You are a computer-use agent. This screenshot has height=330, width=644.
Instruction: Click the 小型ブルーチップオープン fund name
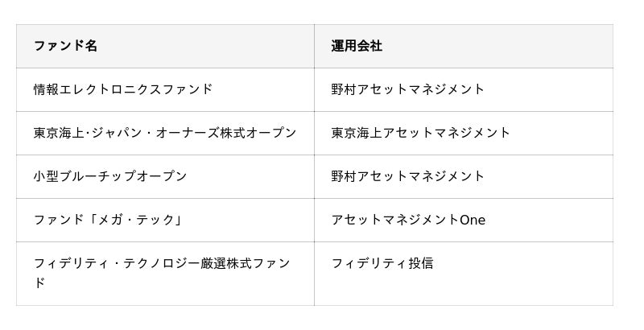click(x=109, y=176)
